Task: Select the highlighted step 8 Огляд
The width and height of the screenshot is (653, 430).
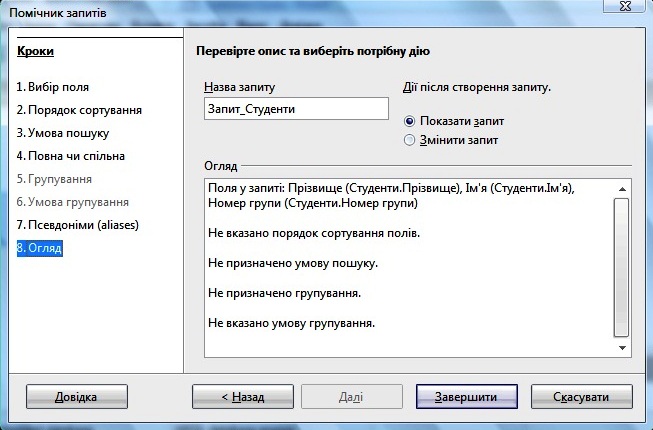Action: click(x=39, y=248)
